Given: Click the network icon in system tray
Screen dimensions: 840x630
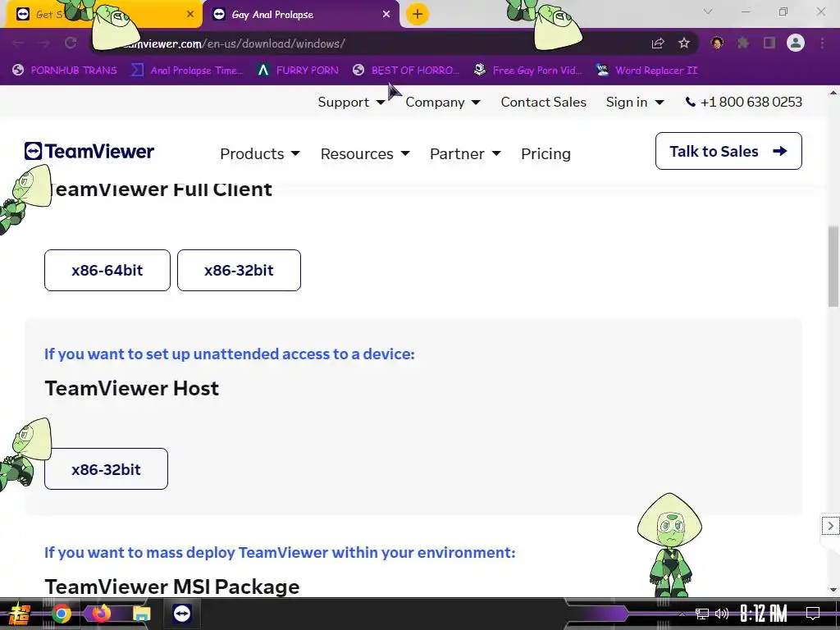Looking at the screenshot, I should point(701,614).
